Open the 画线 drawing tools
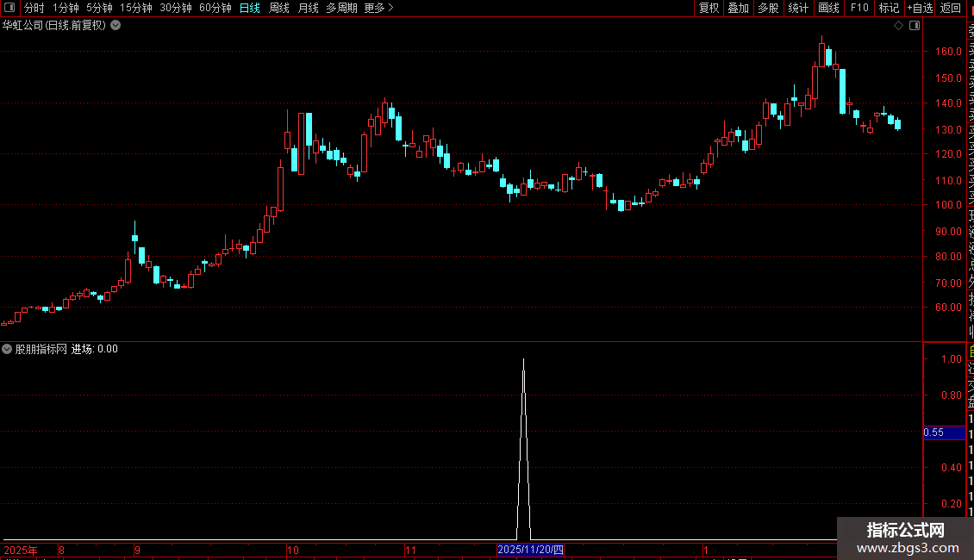 828,8
